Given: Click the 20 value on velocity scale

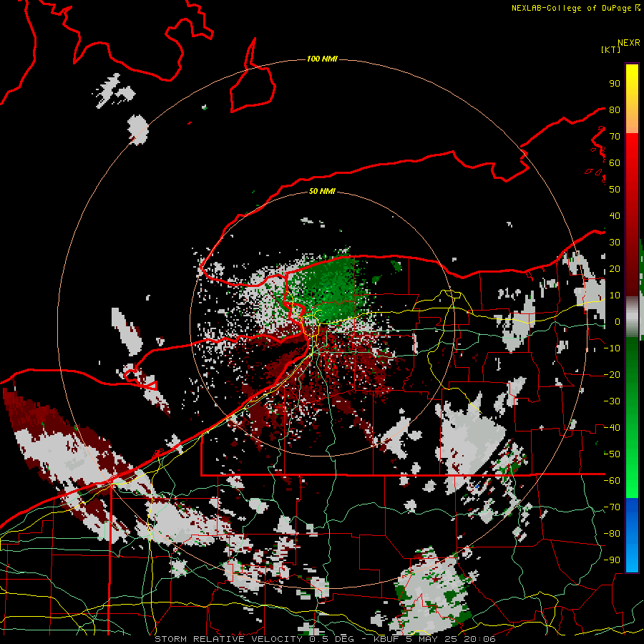Looking at the screenshot, I should (615, 268).
